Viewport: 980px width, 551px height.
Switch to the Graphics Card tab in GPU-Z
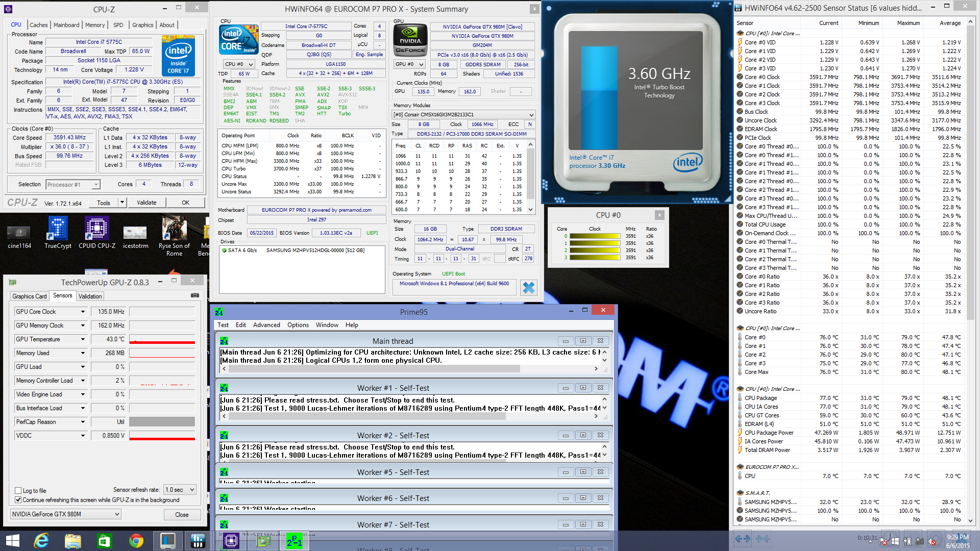(x=30, y=296)
